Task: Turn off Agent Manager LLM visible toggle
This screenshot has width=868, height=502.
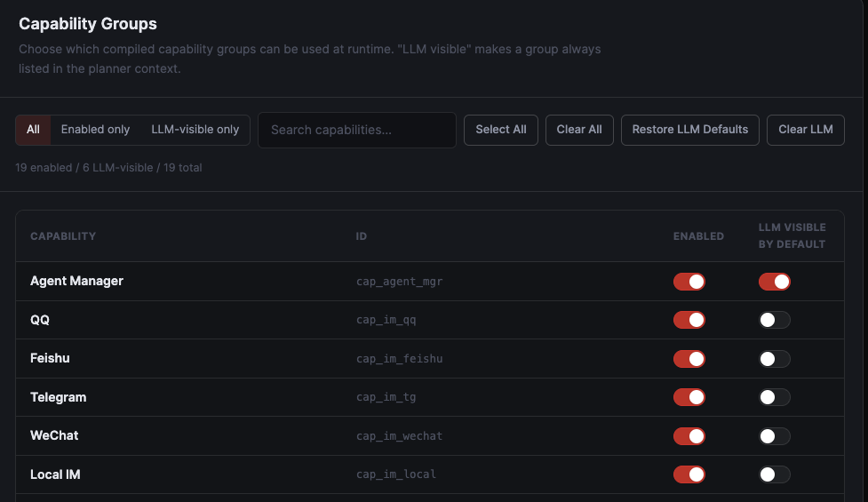Action: click(x=775, y=282)
